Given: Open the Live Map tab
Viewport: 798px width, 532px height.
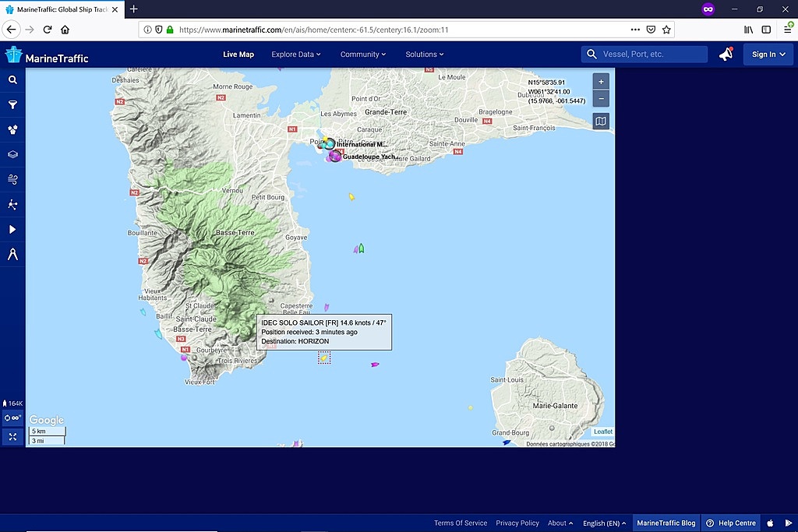Looking at the screenshot, I should click(238, 55).
